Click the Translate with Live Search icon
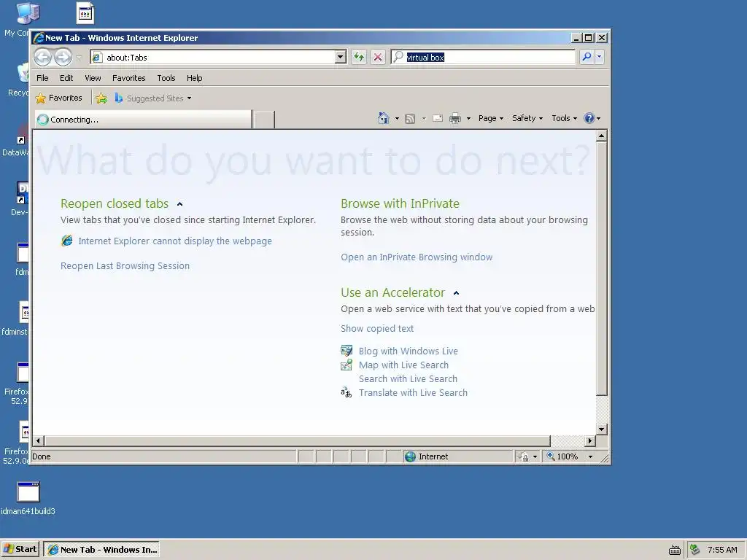This screenshot has width=747, height=560. tap(347, 392)
